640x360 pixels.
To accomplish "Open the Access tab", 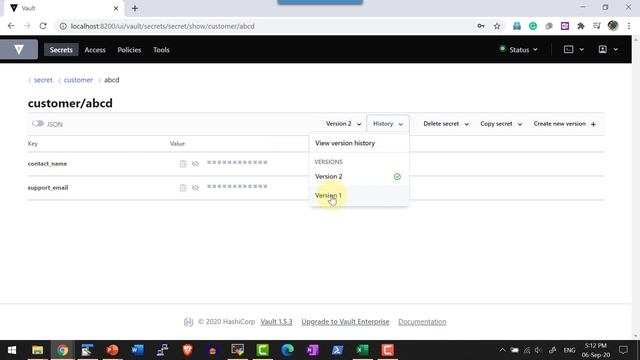I will [95, 50].
